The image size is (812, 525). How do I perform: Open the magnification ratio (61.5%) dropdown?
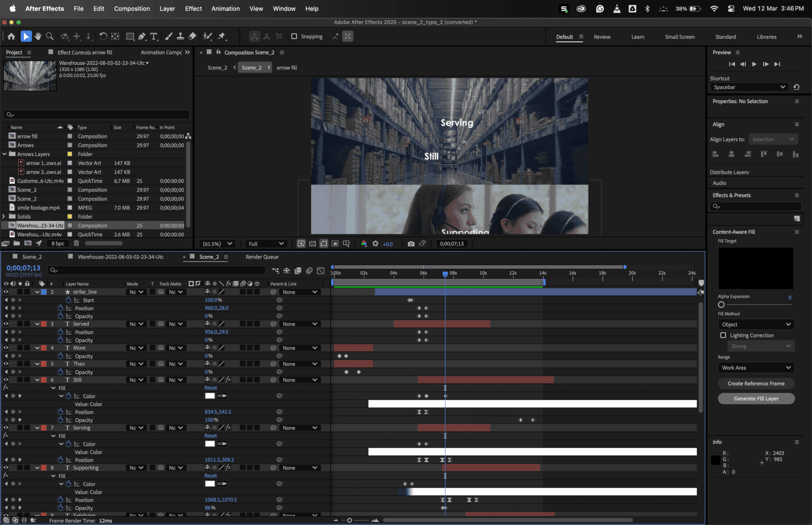click(x=217, y=244)
